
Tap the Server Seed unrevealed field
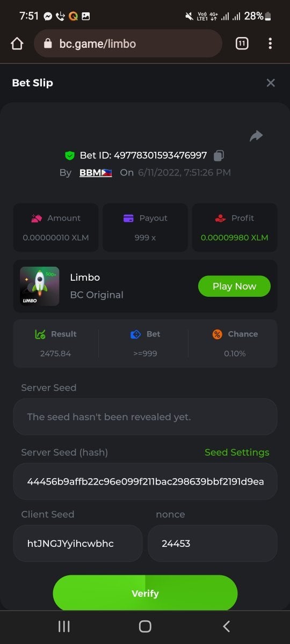145,416
